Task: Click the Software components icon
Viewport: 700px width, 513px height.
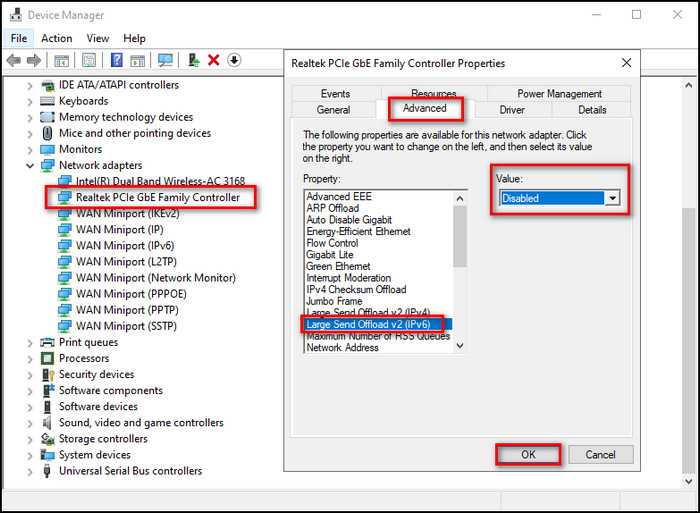Action: [48, 390]
